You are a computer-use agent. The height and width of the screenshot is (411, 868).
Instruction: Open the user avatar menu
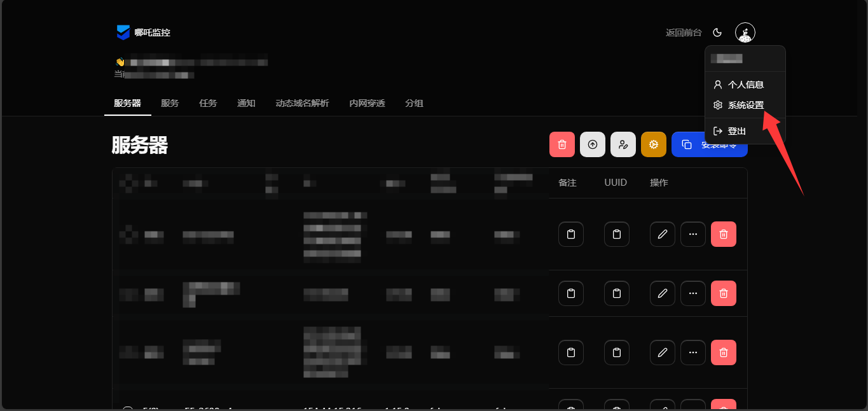coord(745,32)
